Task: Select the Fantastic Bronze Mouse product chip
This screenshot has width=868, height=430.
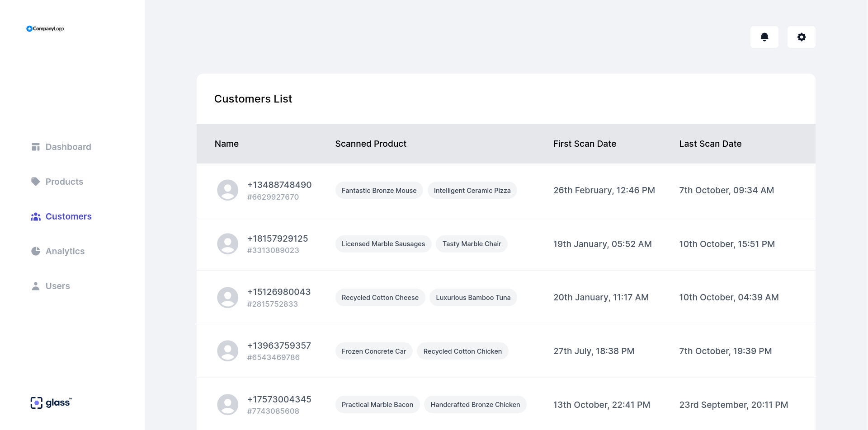Action: [379, 190]
